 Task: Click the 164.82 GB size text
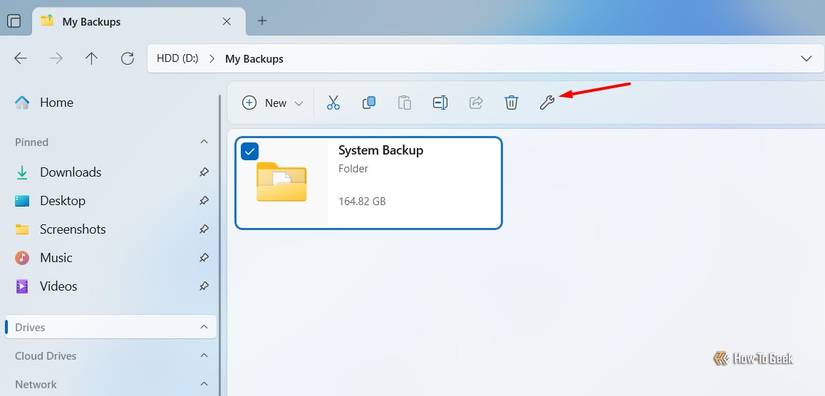362,201
